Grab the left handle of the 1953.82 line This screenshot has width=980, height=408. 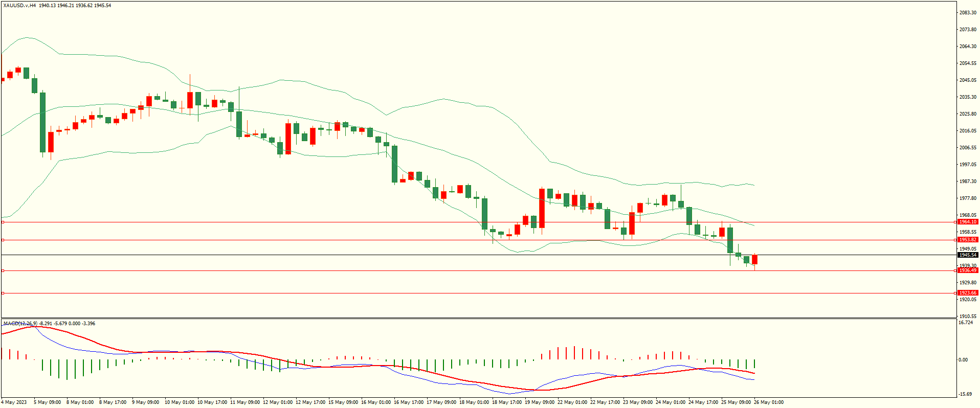3,240
